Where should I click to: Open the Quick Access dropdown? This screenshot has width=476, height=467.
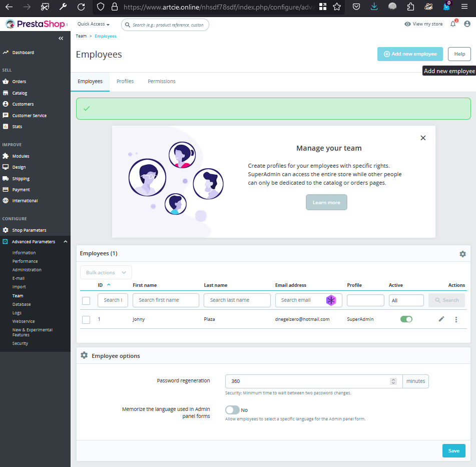tap(94, 24)
